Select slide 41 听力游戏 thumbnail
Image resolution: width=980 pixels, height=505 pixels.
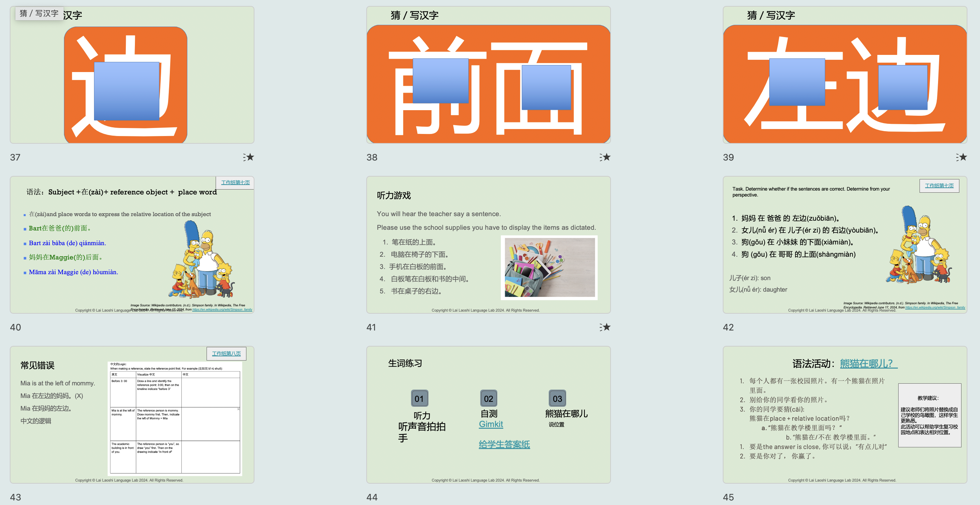[x=488, y=245]
